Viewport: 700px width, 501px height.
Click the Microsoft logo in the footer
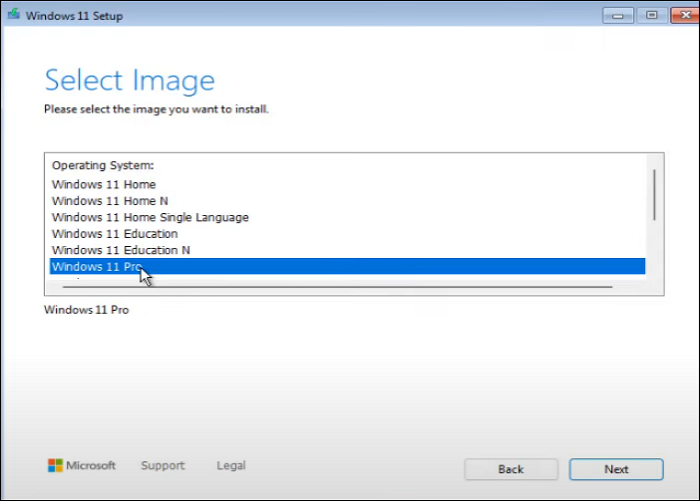(55, 466)
